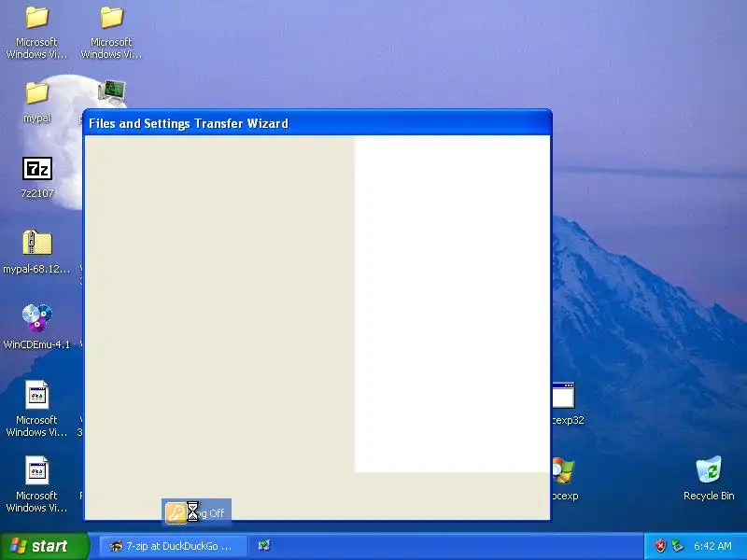Select the partly hidden procexp32 window icon
This screenshot has width=747, height=560.
point(564,395)
